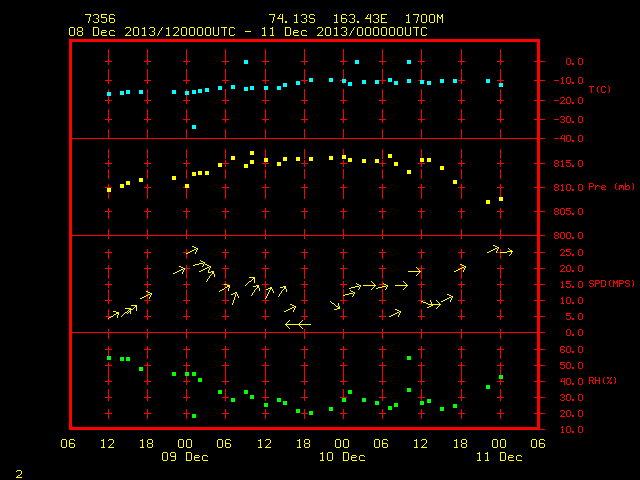The image size is (640, 480).
Task: Click the 60.0 humidity tick label
Action: (571, 350)
